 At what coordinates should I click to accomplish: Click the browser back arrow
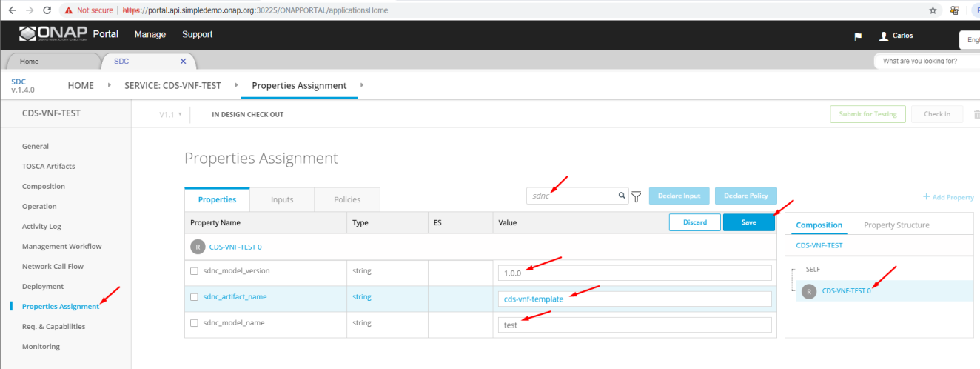click(x=11, y=10)
